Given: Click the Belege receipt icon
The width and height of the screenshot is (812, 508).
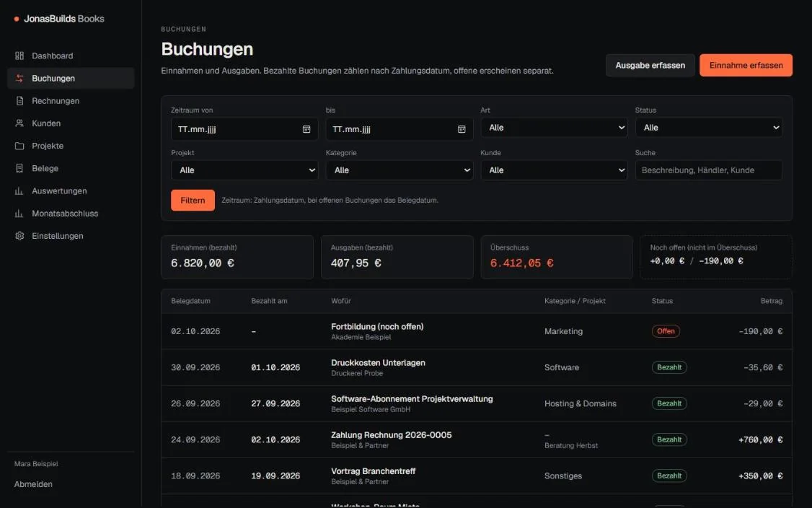Looking at the screenshot, I should point(19,168).
